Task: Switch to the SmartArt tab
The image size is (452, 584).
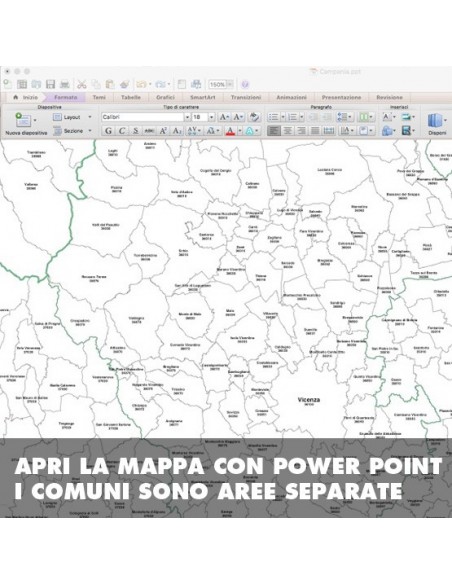Action: pyautogui.click(x=203, y=97)
